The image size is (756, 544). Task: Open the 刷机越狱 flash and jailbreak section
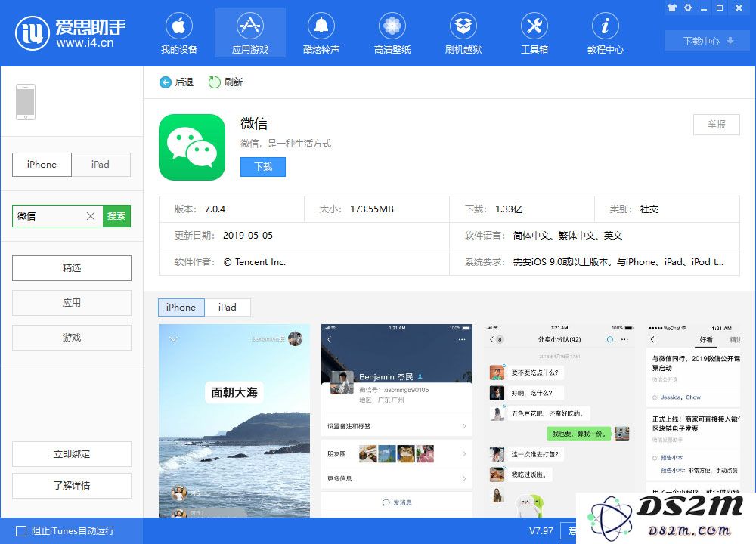click(463, 32)
